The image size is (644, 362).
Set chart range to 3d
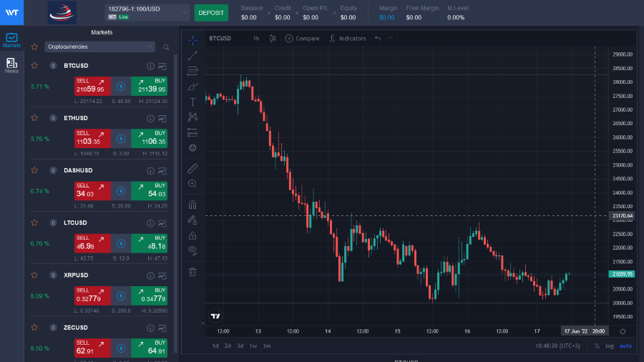pos(240,346)
